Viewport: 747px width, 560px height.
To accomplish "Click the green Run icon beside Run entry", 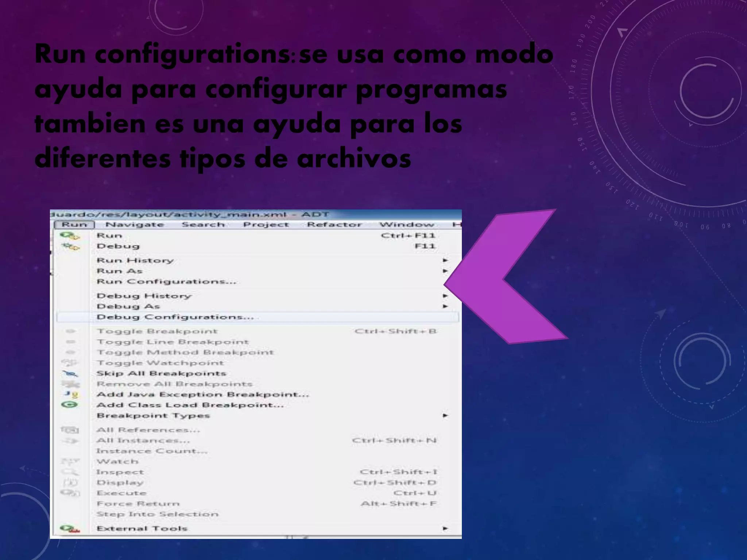I will pyautogui.click(x=70, y=236).
